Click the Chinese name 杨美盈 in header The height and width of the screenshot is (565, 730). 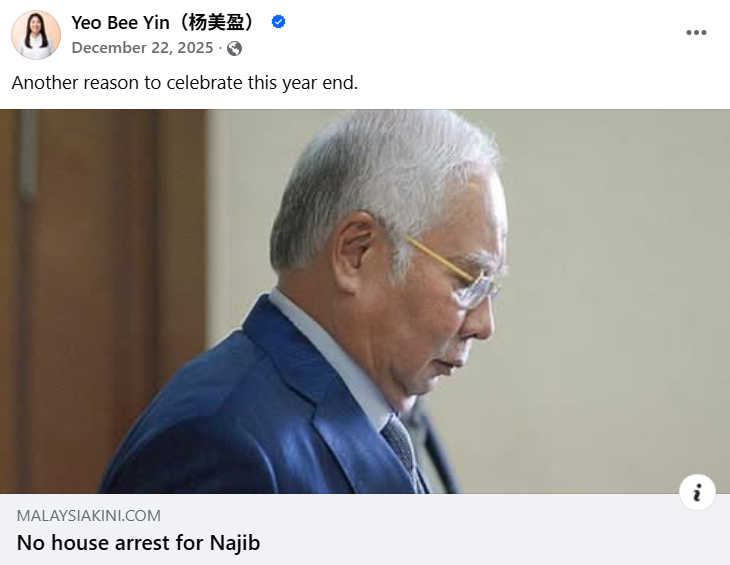pyautogui.click(x=217, y=22)
